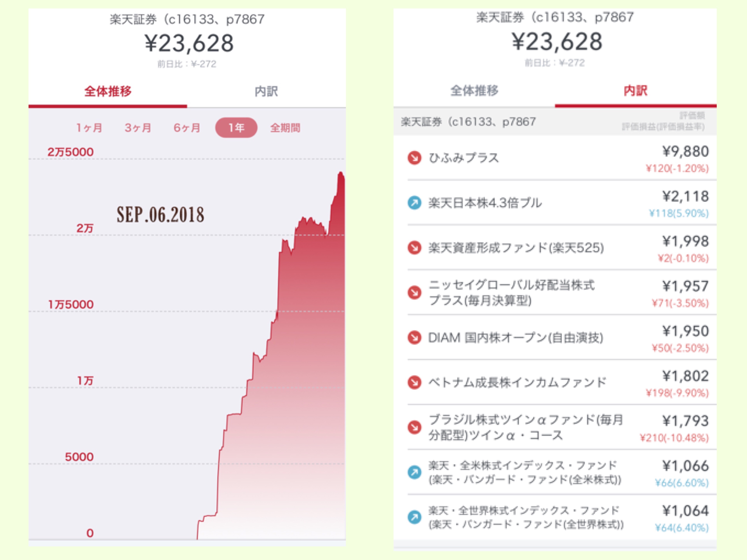Select the 1ヶ月 period option
The image size is (747, 560).
coord(89,128)
